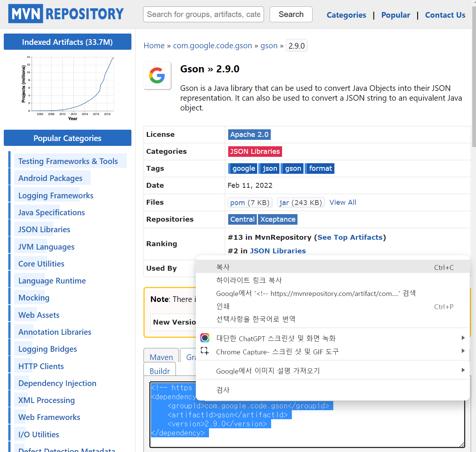This screenshot has width=476, height=452.
Task: Click the Google Gson logo icon
Action: tap(157, 75)
